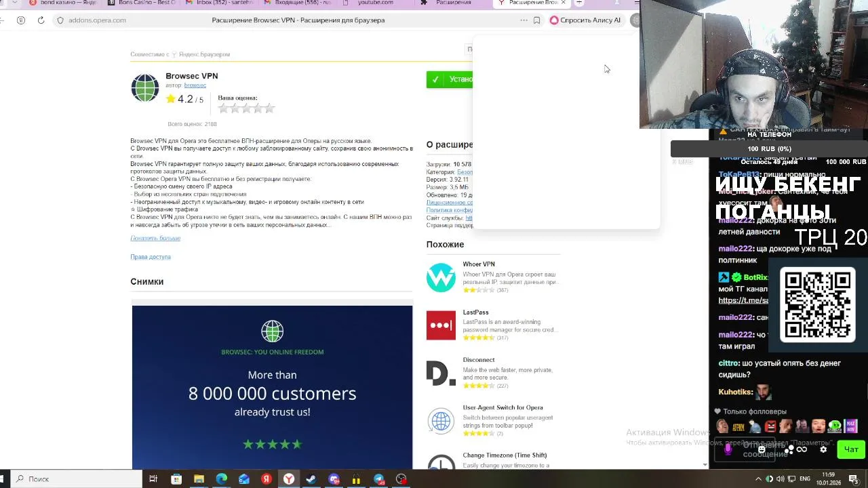Open the chat settings gear icon
The width and height of the screenshot is (868, 488).
click(823, 449)
